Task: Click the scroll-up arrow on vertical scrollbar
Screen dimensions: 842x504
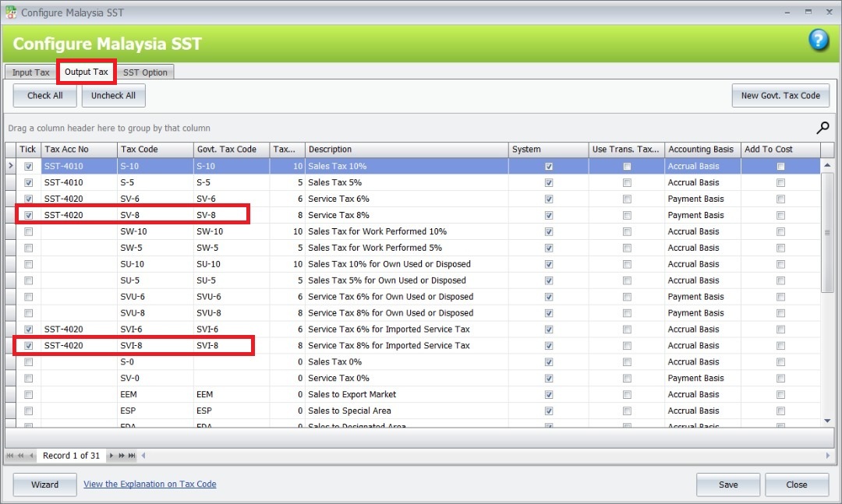Action: tap(827, 163)
